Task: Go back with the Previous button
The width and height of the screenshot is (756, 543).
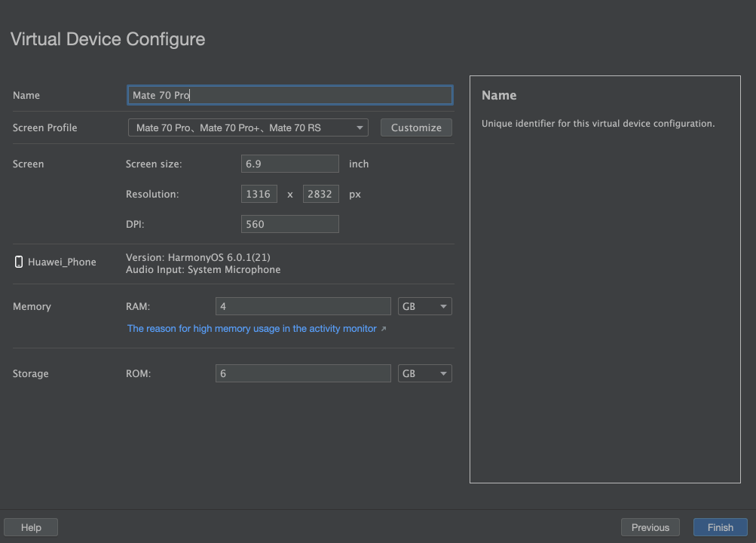Action: tap(650, 527)
